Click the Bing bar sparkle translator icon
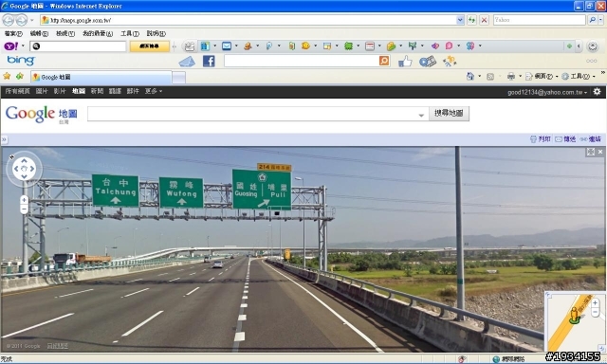This screenshot has width=607, height=364. (x=450, y=61)
